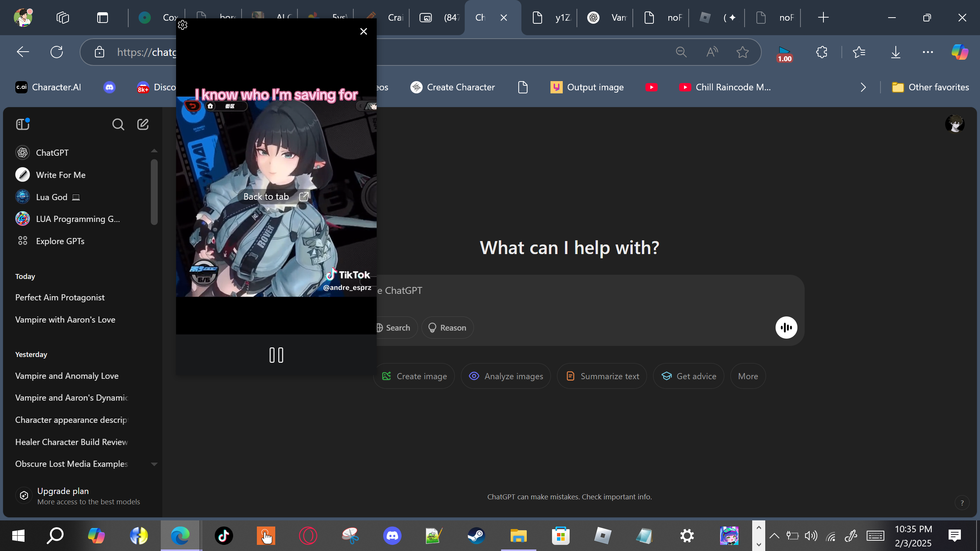
Task: Open the ChatGPT profile avatar menu
Action: [x=955, y=124]
